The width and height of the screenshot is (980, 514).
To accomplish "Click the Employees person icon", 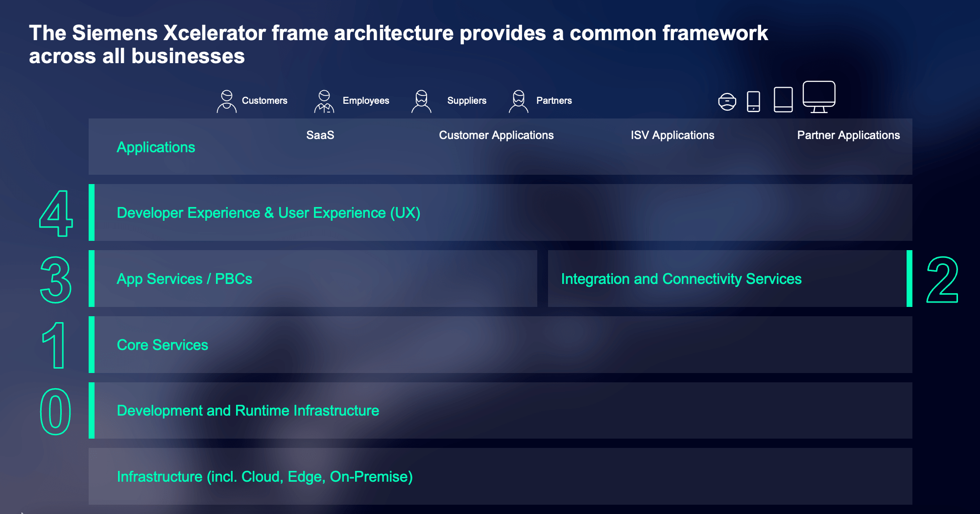I will pos(324,101).
